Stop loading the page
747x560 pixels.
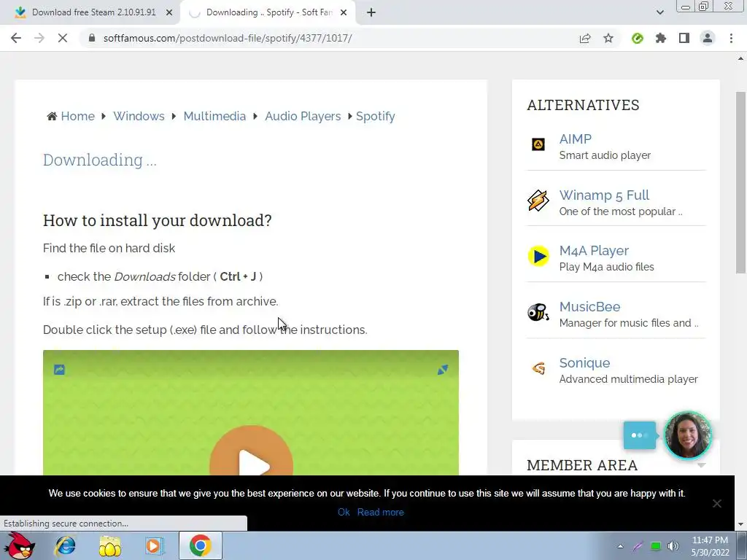[63, 38]
